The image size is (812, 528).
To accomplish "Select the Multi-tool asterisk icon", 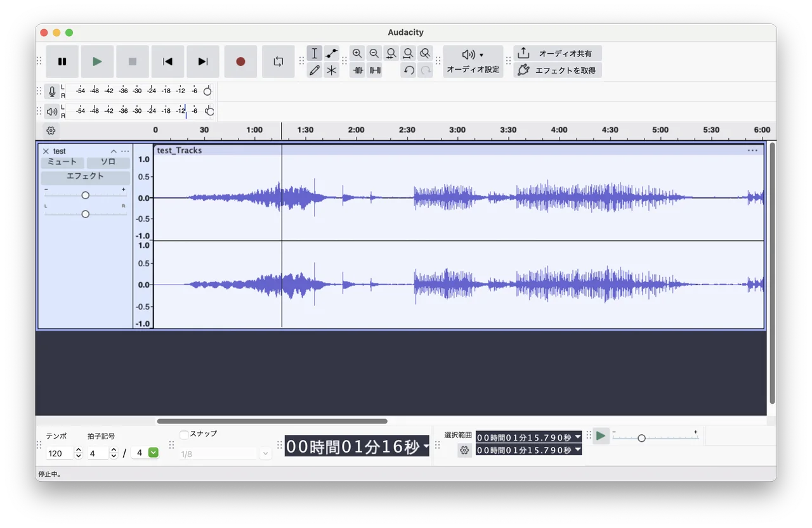I will pyautogui.click(x=331, y=70).
